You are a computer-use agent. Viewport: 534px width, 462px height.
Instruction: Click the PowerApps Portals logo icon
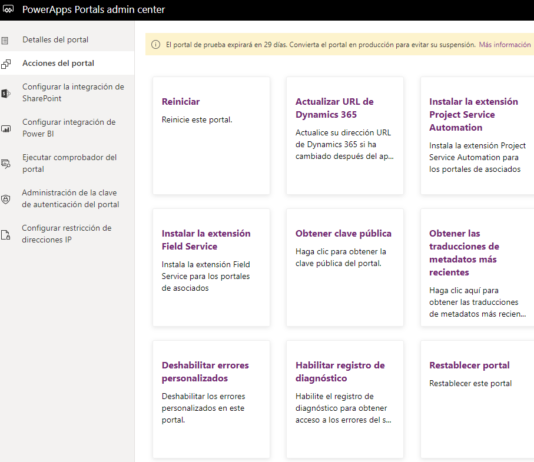click(8, 9)
